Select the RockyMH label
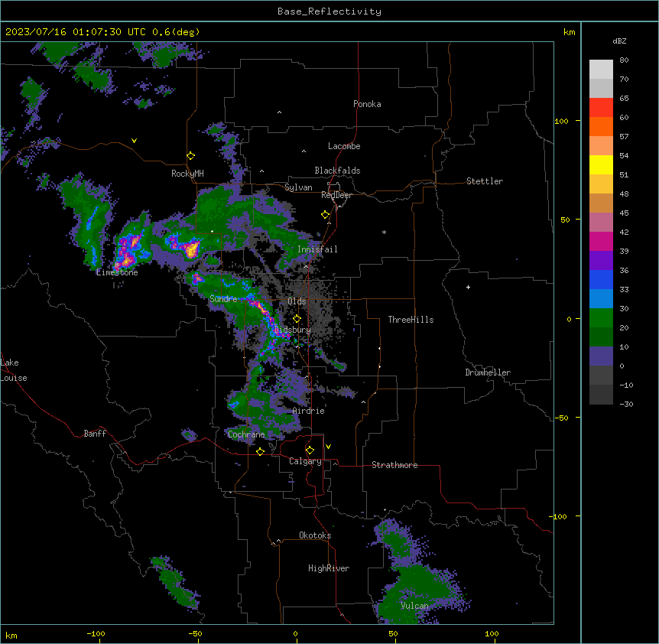Image resolution: width=659 pixels, height=644 pixels. pyautogui.click(x=187, y=174)
